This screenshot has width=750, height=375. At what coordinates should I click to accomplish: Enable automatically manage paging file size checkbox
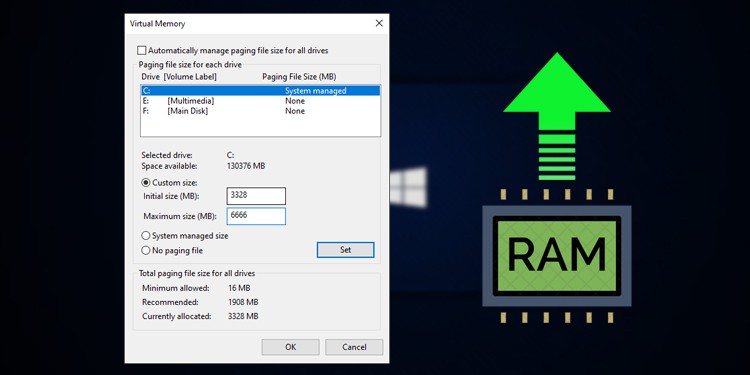coord(142,50)
